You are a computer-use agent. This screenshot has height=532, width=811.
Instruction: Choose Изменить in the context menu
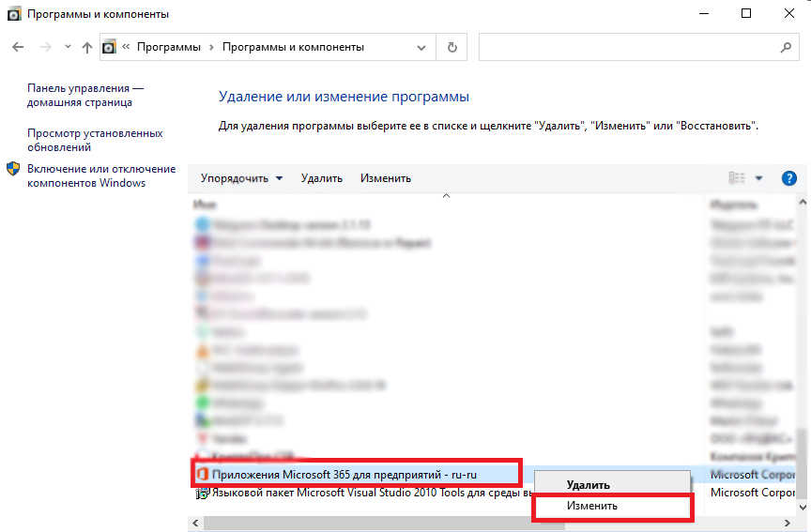coord(592,506)
